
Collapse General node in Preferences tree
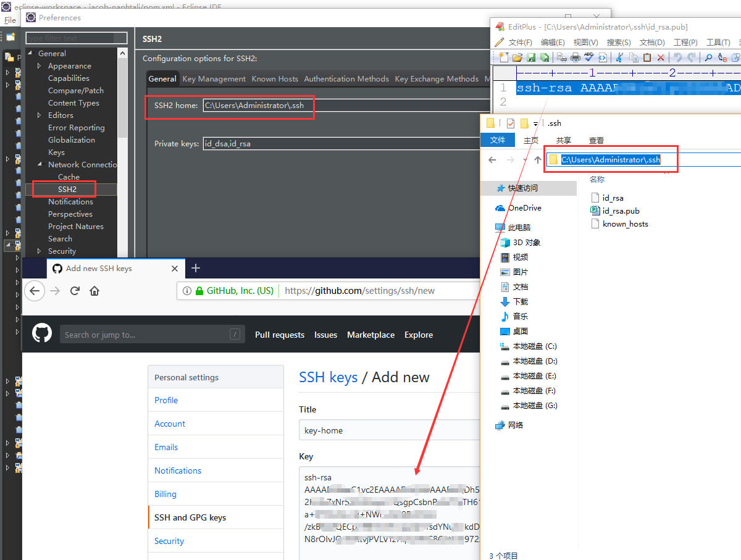(30, 54)
